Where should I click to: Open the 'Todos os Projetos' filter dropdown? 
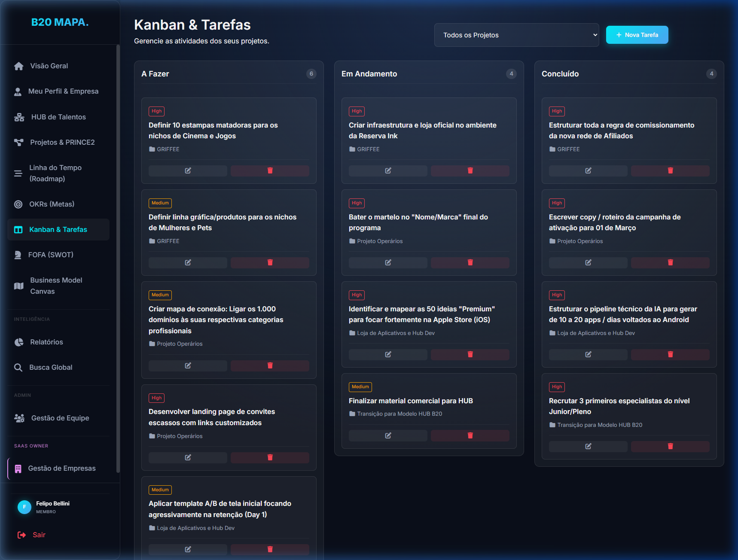[516, 35]
